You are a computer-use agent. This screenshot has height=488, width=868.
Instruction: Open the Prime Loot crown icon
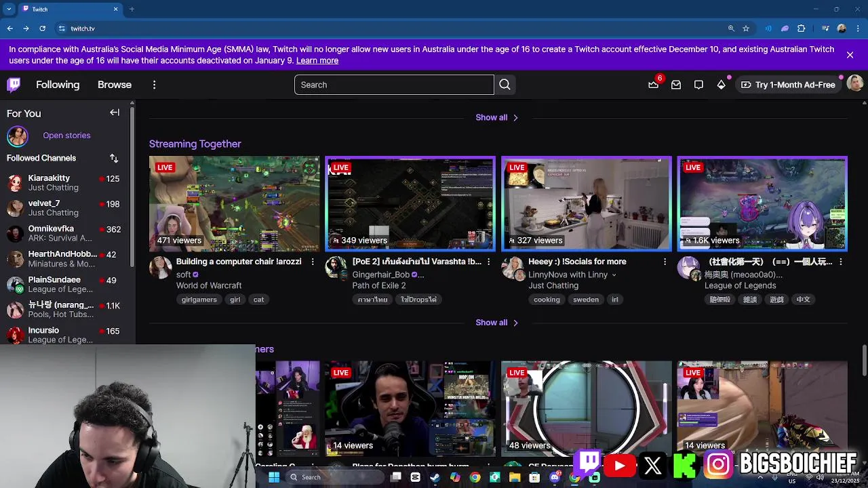tap(653, 85)
